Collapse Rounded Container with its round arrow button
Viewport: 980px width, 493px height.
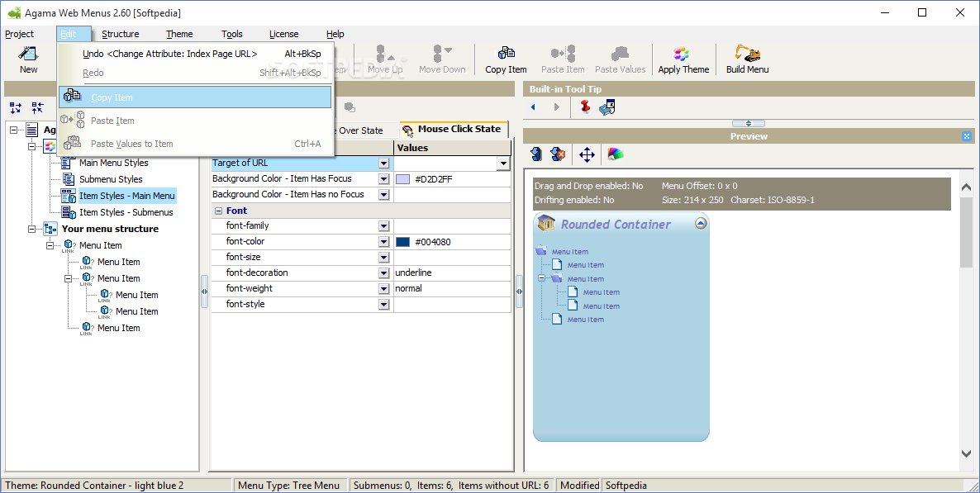pyautogui.click(x=701, y=223)
